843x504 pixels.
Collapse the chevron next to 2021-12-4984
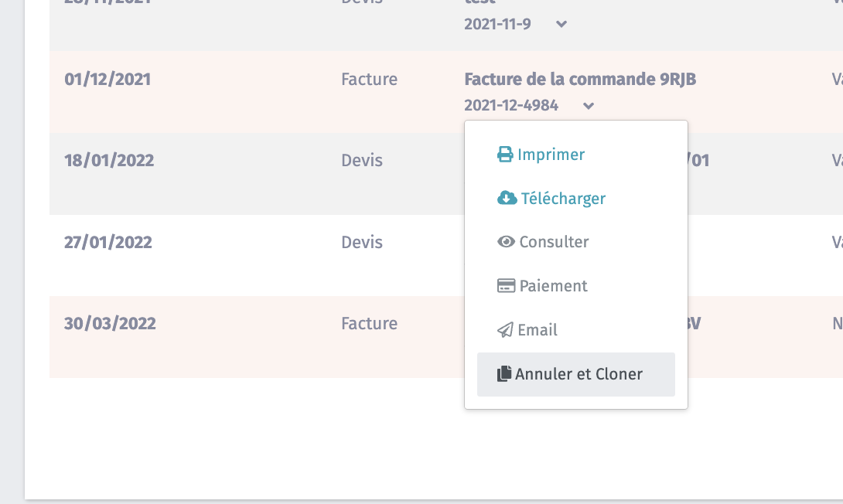pyautogui.click(x=589, y=106)
